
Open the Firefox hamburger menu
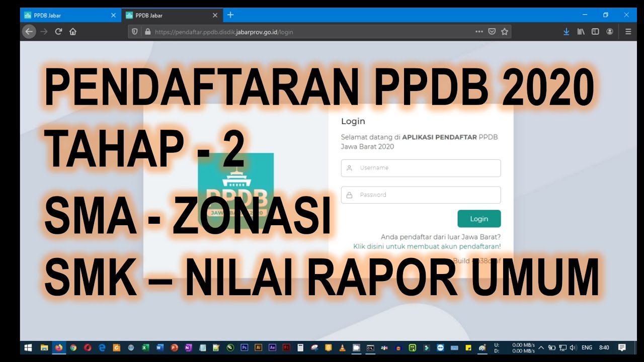tap(628, 31)
